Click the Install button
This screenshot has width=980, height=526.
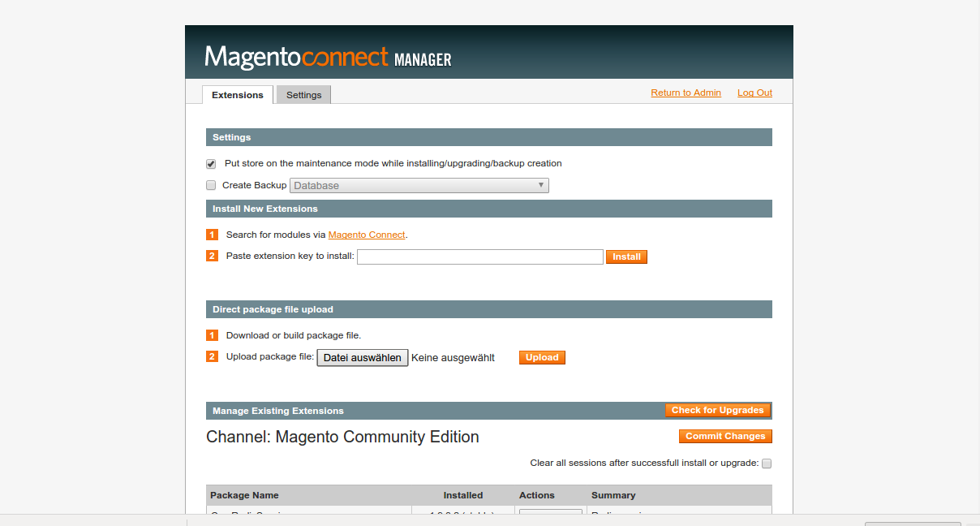click(x=626, y=257)
